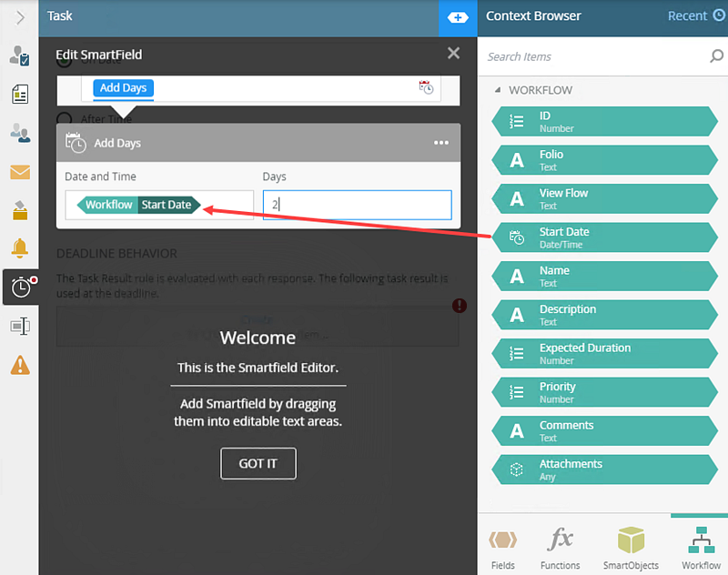This screenshot has width=728, height=575.
Task: Click the Add Days clock icon in header
Action: tap(76, 143)
